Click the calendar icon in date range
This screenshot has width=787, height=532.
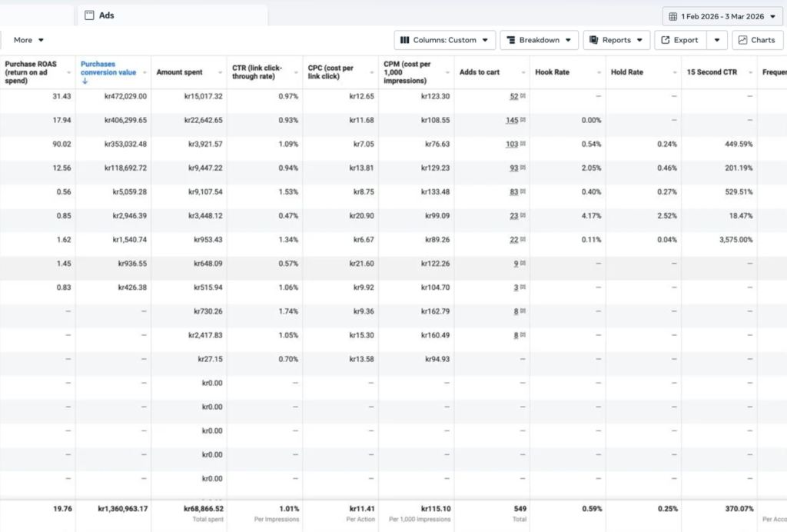click(673, 16)
